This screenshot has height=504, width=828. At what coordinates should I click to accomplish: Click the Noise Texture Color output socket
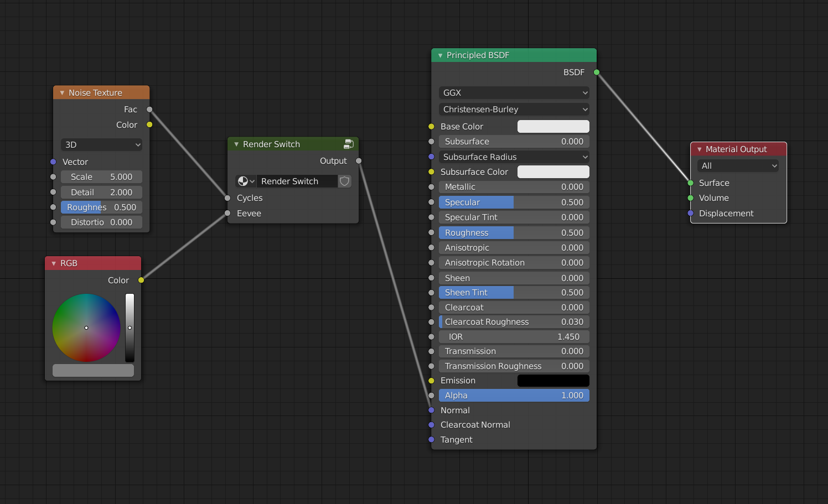click(149, 125)
